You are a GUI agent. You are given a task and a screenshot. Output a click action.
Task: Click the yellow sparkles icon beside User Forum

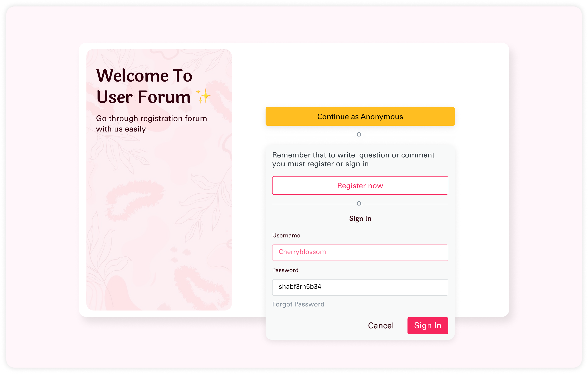click(203, 96)
